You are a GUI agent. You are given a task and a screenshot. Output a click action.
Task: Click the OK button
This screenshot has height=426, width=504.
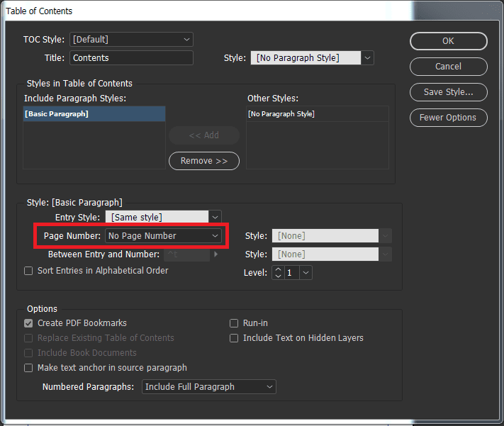click(449, 41)
